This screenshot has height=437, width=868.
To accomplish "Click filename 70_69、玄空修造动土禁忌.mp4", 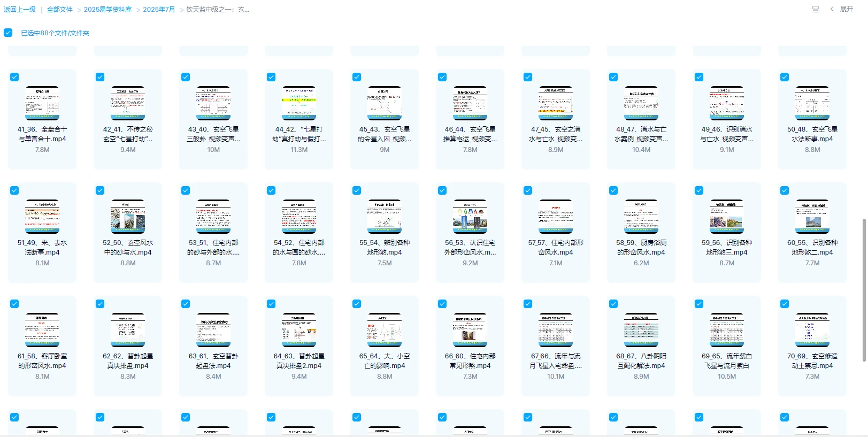I will click(x=812, y=361).
